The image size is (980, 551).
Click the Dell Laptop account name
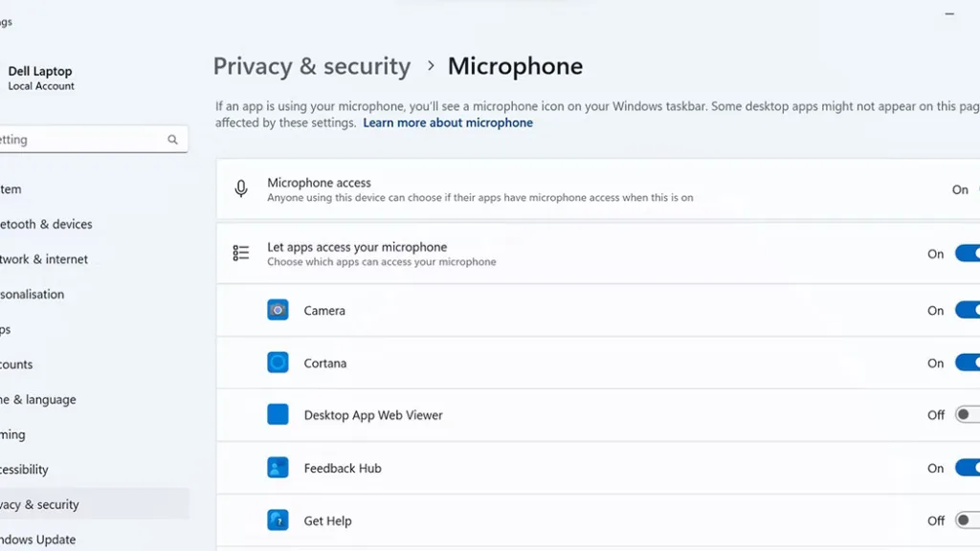(40, 71)
